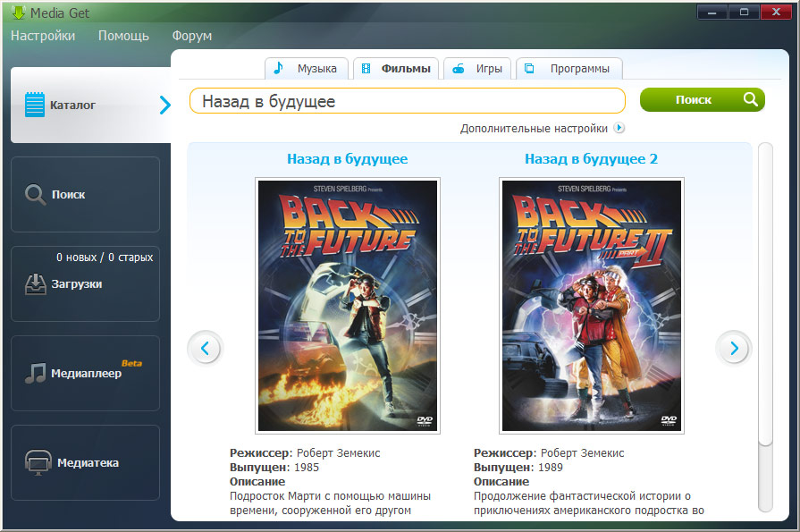Switch to the Программы tab
Image resolution: width=800 pixels, height=532 pixels.
pos(569,69)
